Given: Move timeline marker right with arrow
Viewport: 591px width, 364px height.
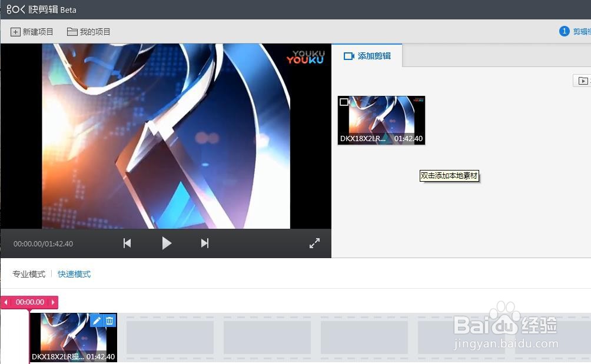Looking at the screenshot, I should (53, 302).
